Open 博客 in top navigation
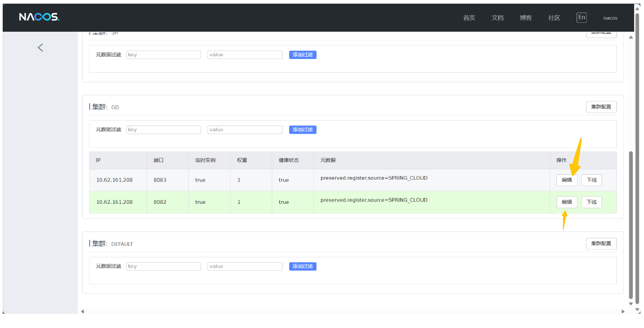The height and width of the screenshot is (328, 644). coord(526,18)
